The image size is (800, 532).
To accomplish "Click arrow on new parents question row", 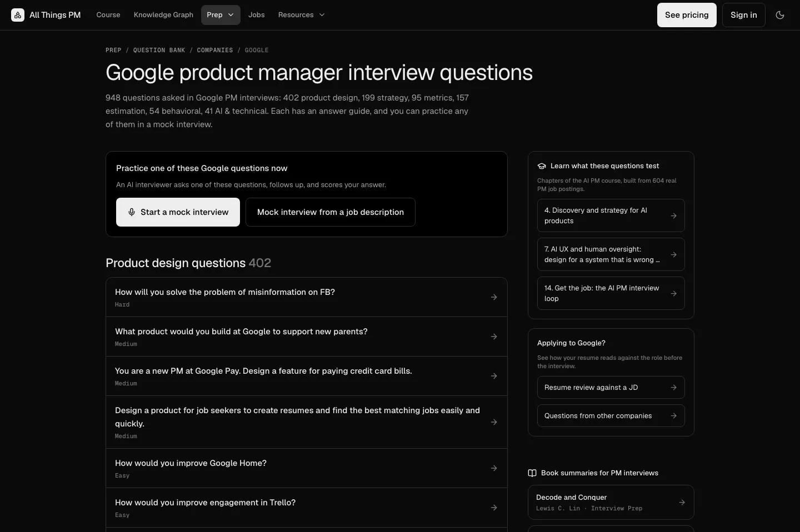I will click(494, 337).
